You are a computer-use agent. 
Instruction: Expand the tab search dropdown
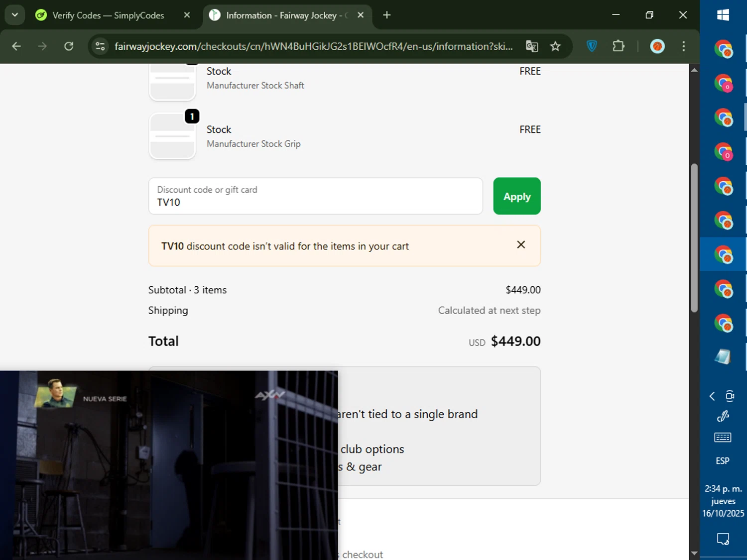(x=15, y=15)
